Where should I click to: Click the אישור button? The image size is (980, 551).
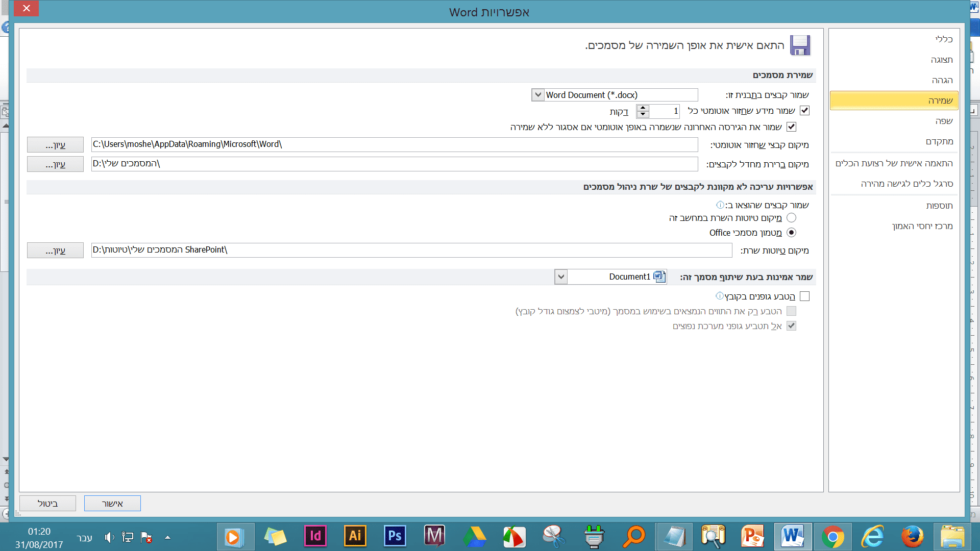point(112,504)
